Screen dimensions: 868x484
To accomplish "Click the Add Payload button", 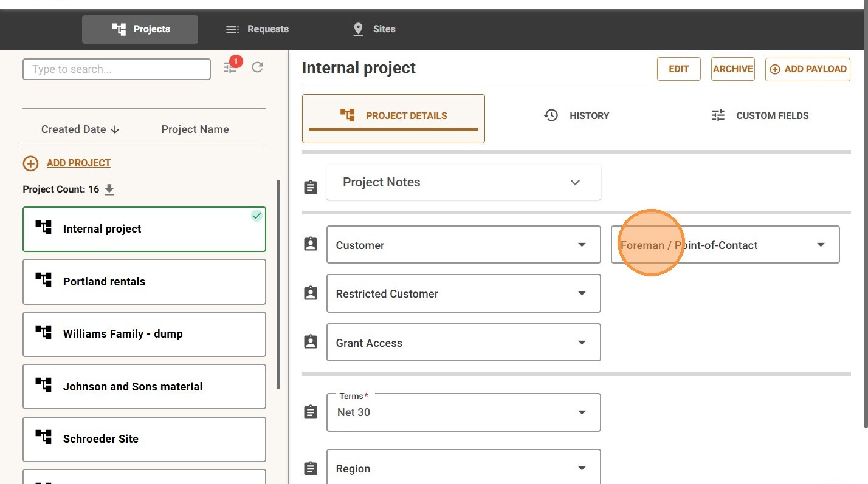I will [x=808, y=69].
